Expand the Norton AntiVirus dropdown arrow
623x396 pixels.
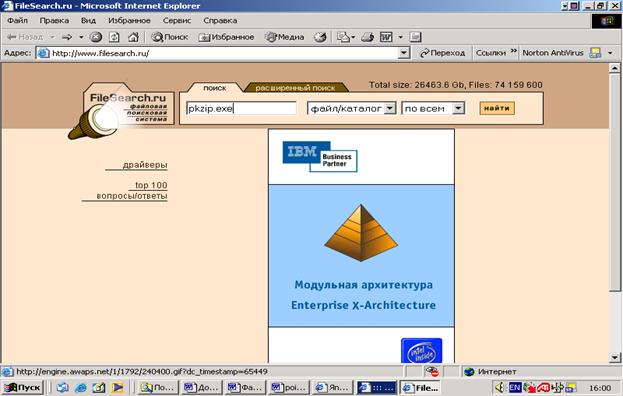(x=610, y=53)
